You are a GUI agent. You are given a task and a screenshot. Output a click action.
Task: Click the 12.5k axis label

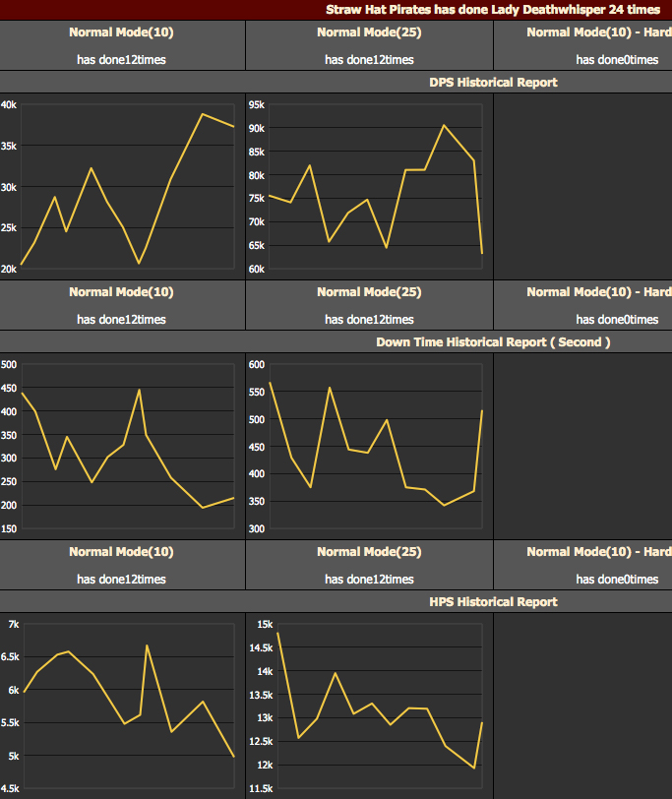click(261, 741)
